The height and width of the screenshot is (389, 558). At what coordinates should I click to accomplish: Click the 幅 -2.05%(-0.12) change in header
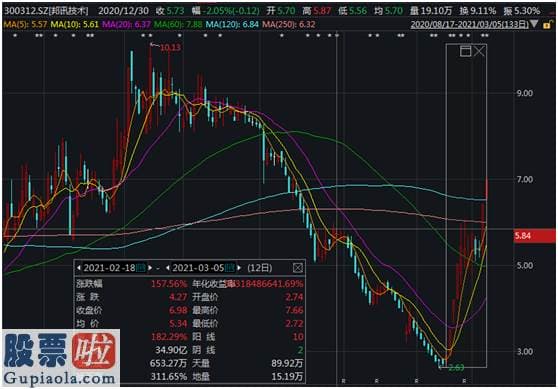click(x=226, y=11)
